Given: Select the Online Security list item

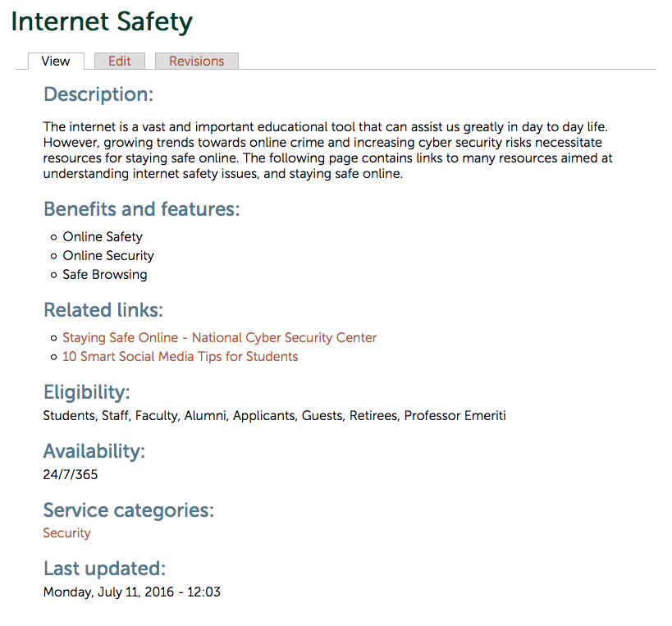Looking at the screenshot, I should [108, 256].
